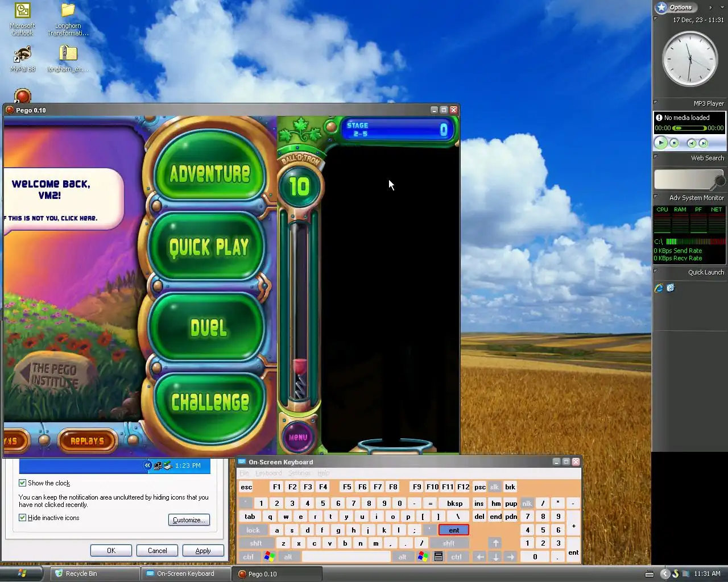Click the C:\ disk usage bar
The height and width of the screenshot is (582, 728).
pos(695,242)
